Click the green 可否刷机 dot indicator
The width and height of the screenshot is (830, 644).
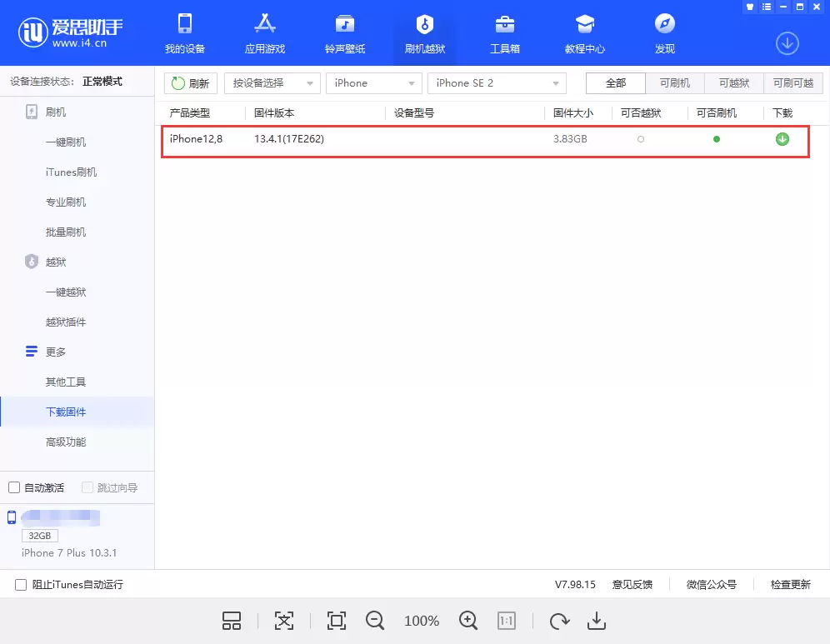tap(716, 139)
